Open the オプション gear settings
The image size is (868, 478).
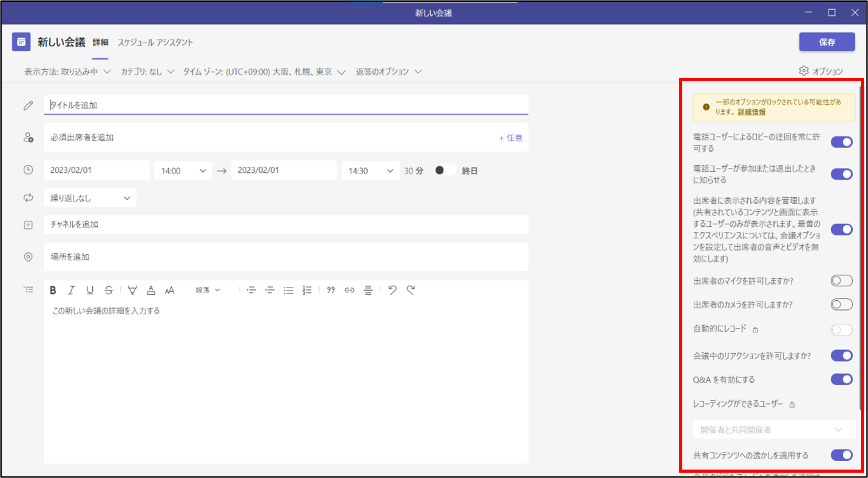pyautogui.click(x=821, y=71)
